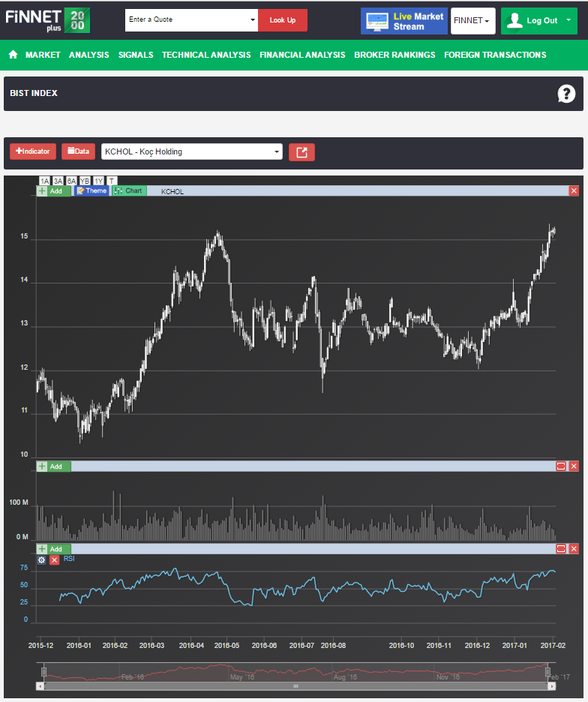Click the red export chart icon button
Screen dimensions: 588x702
point(301,152)
